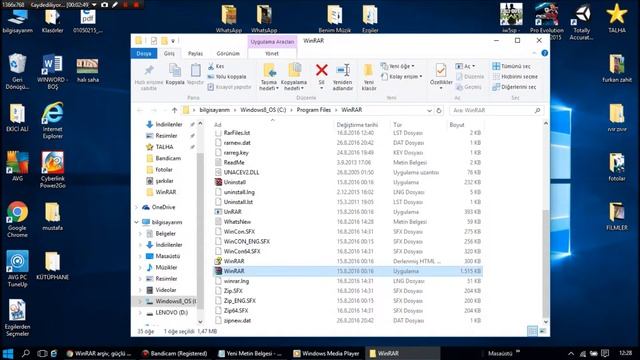
Task: Click the Geri Dönüşüm recycle bin icon
Action: tap(17, 71)
